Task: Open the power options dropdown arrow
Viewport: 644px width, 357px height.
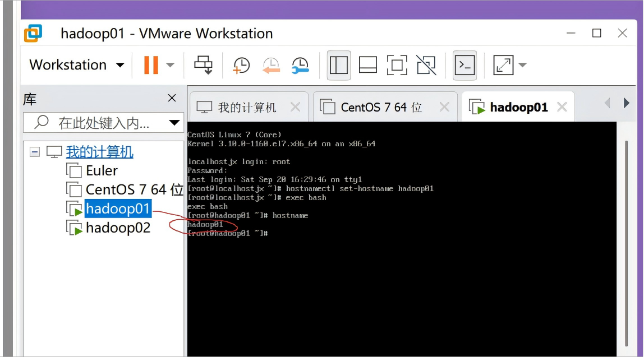Action: 170,65
